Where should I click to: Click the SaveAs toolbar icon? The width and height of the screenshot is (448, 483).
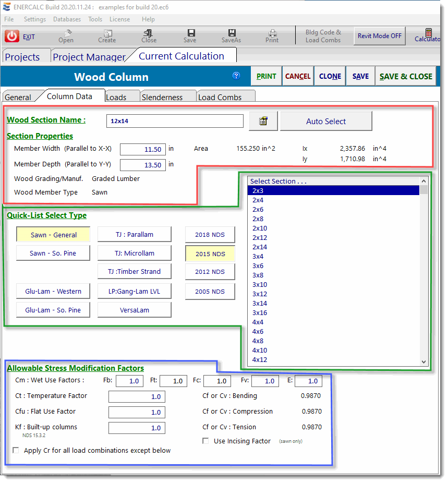[231, 33]
